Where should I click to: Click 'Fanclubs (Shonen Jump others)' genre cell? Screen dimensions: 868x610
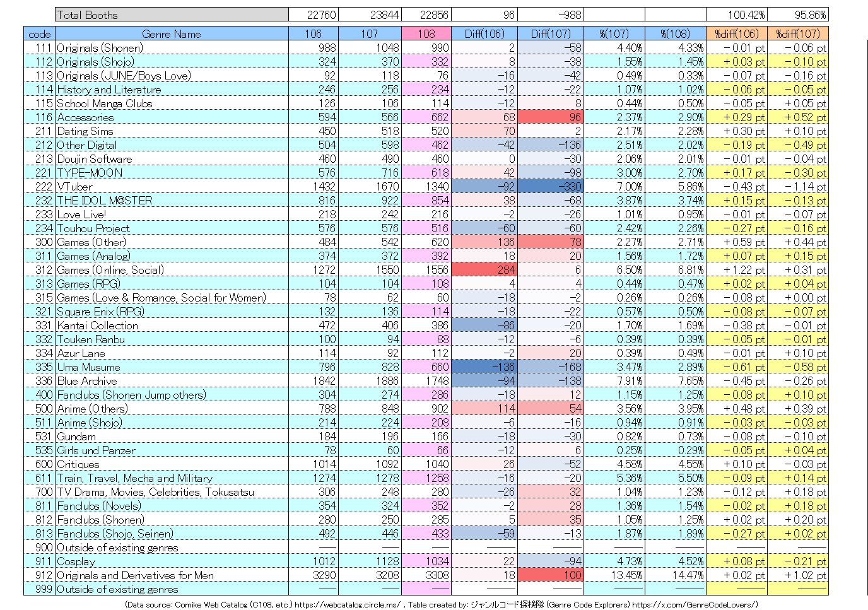[172, 395]
